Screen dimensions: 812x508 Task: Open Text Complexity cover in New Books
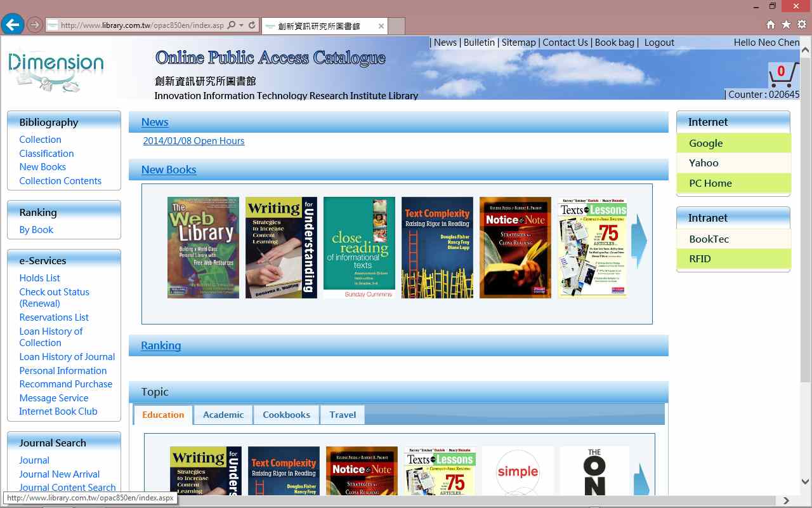[x=437, y=248]
